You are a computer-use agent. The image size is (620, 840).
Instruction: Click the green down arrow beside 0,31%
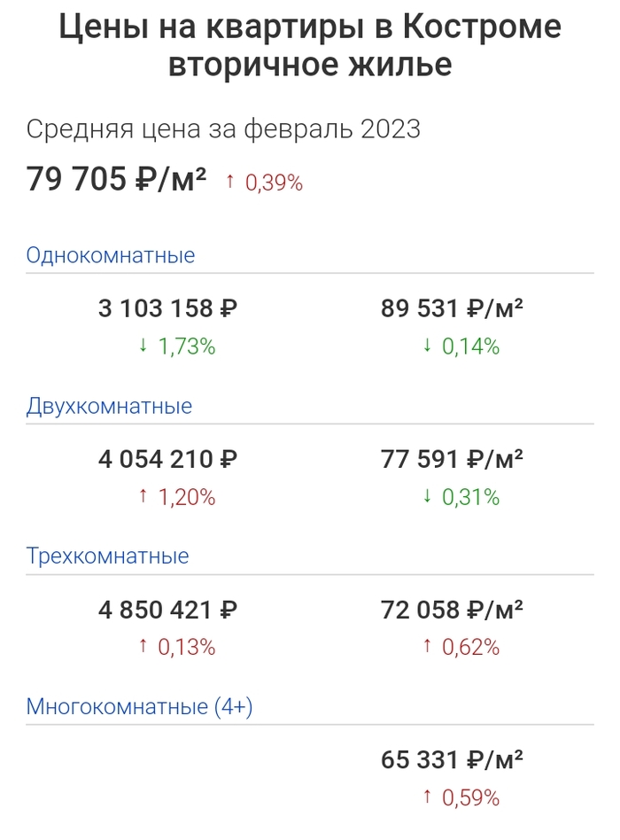[x=427, y=496]
